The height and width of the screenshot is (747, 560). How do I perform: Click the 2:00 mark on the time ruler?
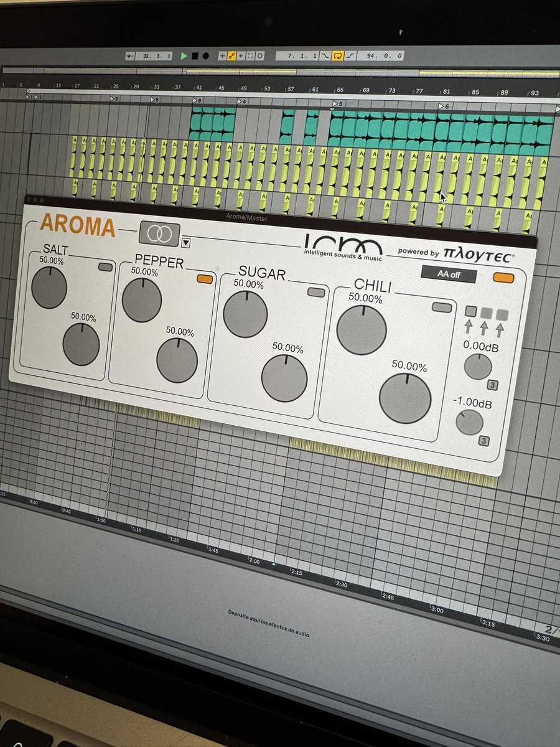(254, 560)
